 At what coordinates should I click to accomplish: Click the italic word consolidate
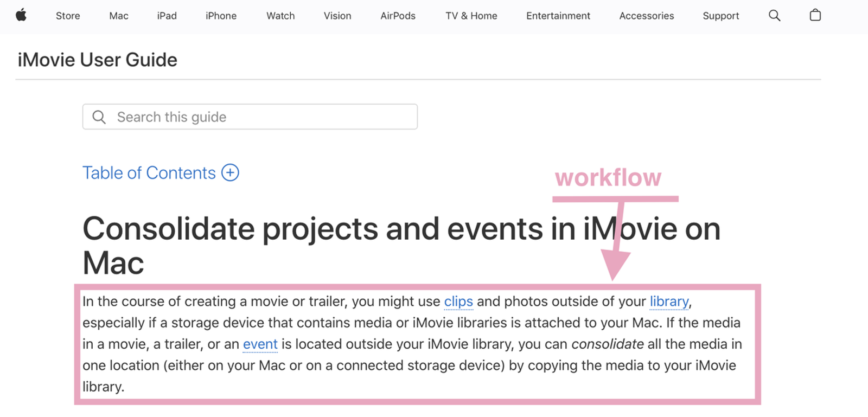(608, 344)
